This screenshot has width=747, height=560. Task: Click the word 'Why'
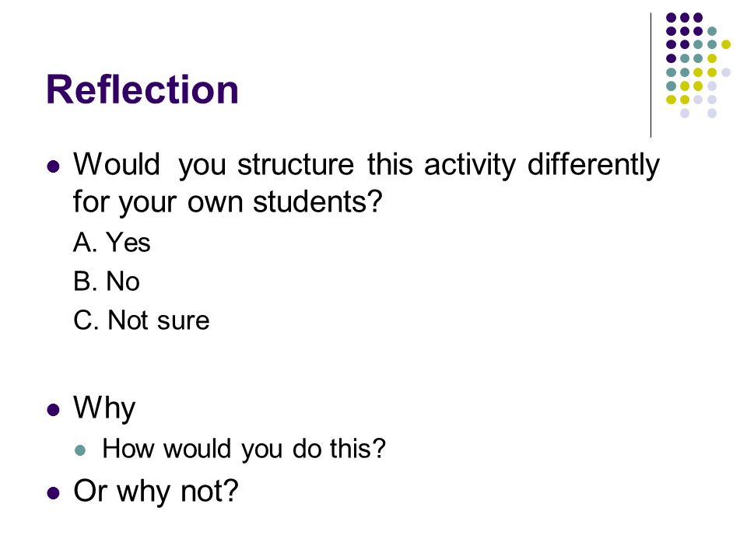[x=104, y=408]
